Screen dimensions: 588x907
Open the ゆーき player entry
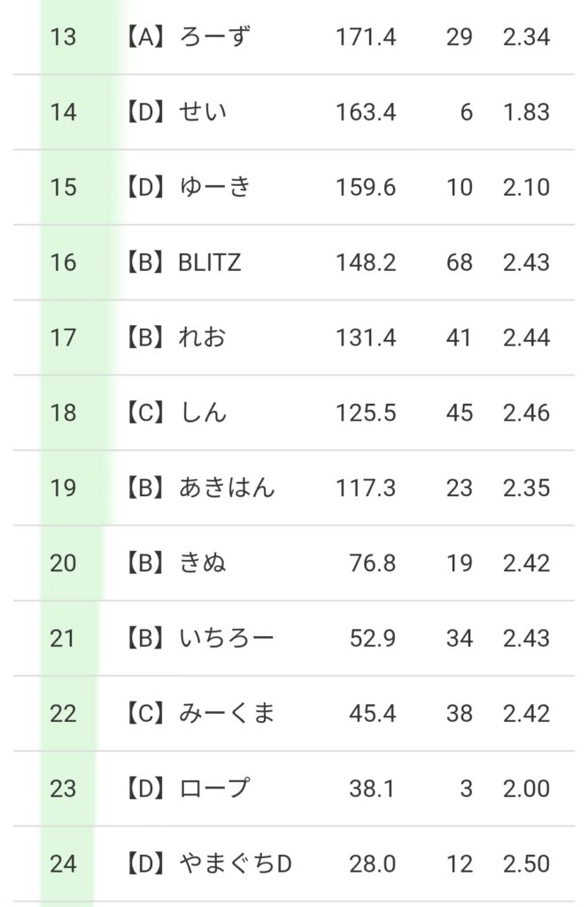point(214,188)
